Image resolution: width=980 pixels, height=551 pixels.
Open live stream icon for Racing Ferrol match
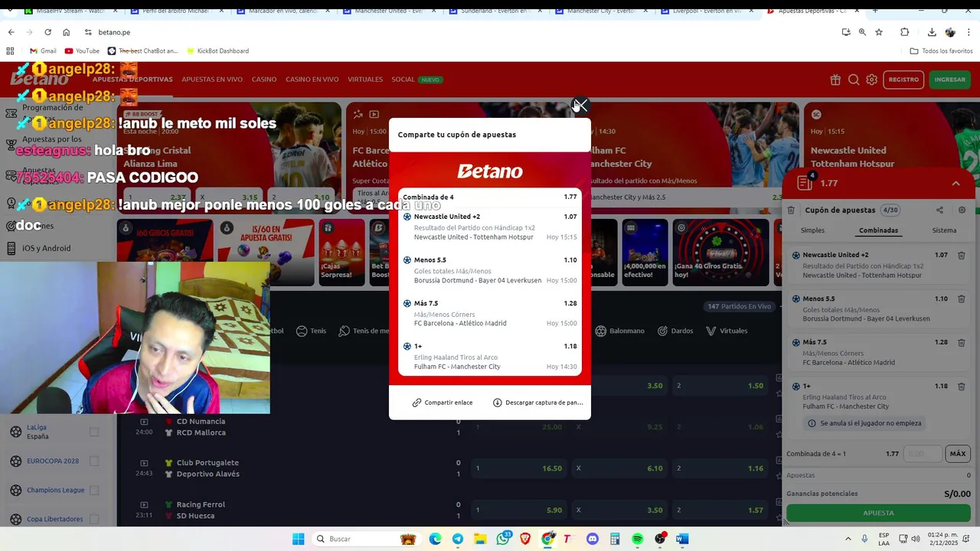pos(144,504)
